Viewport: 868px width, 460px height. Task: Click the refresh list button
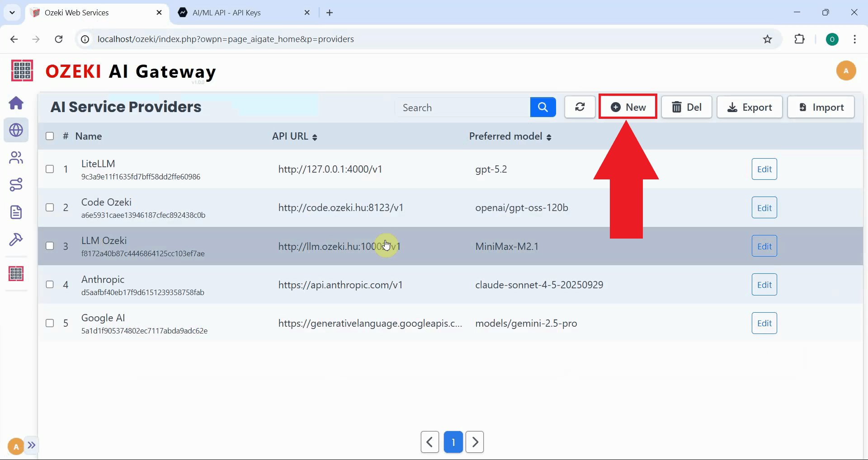click(580, 107)
